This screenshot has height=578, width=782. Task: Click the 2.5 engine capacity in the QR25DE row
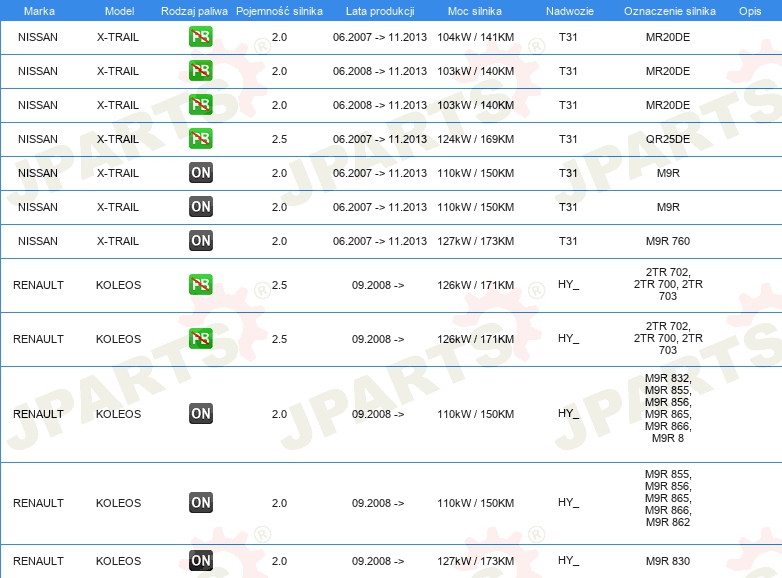[279, 139]
